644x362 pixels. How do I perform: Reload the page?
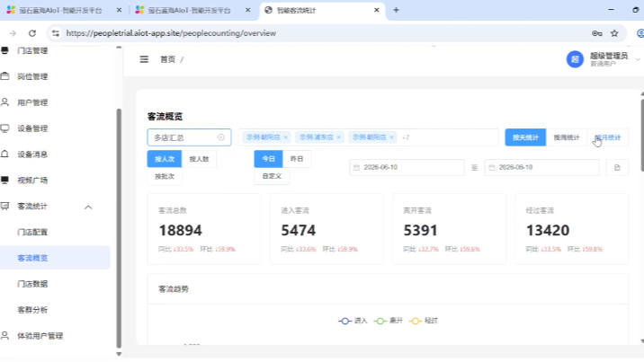pyautogui.click(x=32, y=33)
